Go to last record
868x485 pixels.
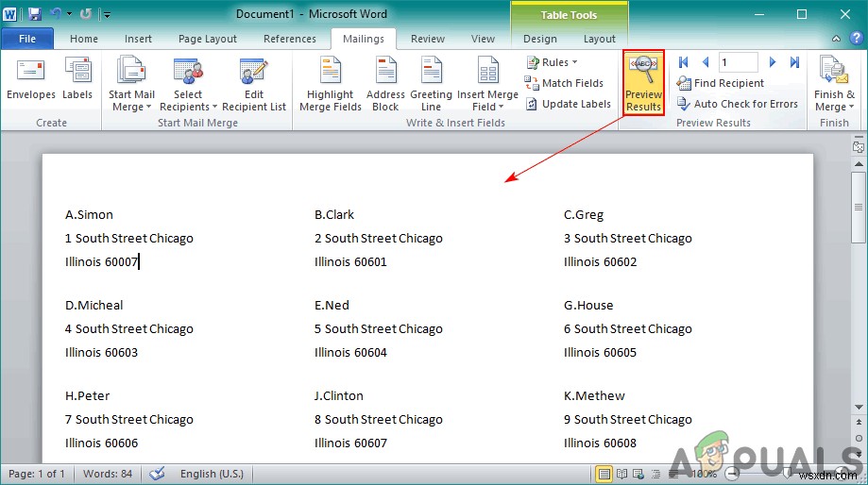pyautogui.click(x=795, y=62)
